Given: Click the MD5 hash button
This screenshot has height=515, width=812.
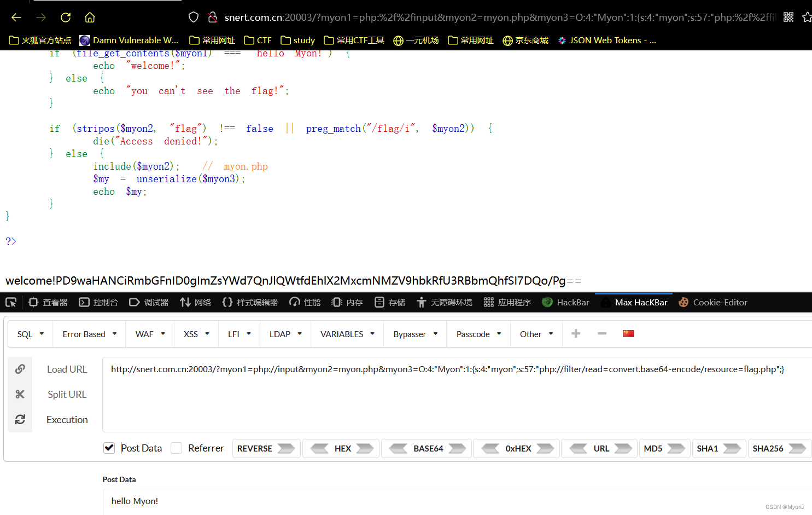Looking at the screenshot, I should point(664,448).
